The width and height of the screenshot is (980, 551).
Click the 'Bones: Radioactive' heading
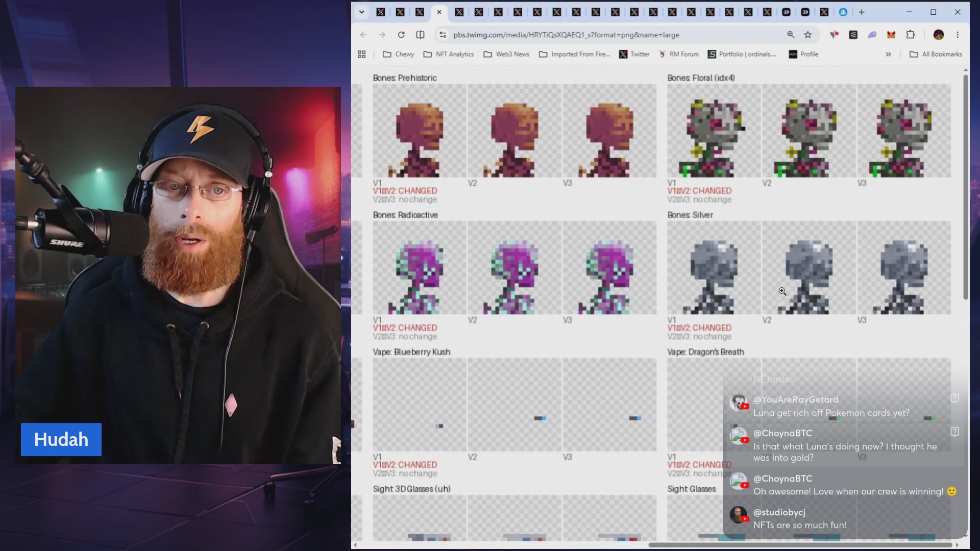[x=405, y=215]
